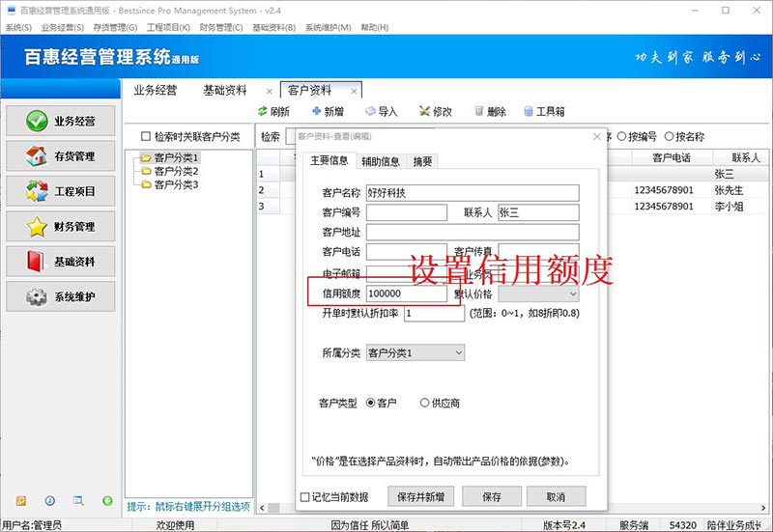Image resolution: width=773 pixels, height=532 pixels.
Task: Open the 默认价格 dropdown
Action: 538,294
